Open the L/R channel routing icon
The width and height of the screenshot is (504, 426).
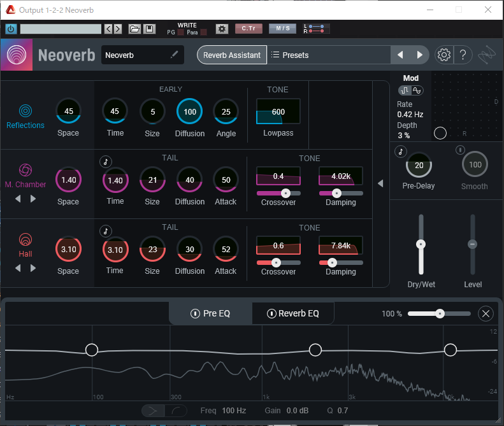coord(316,29)
